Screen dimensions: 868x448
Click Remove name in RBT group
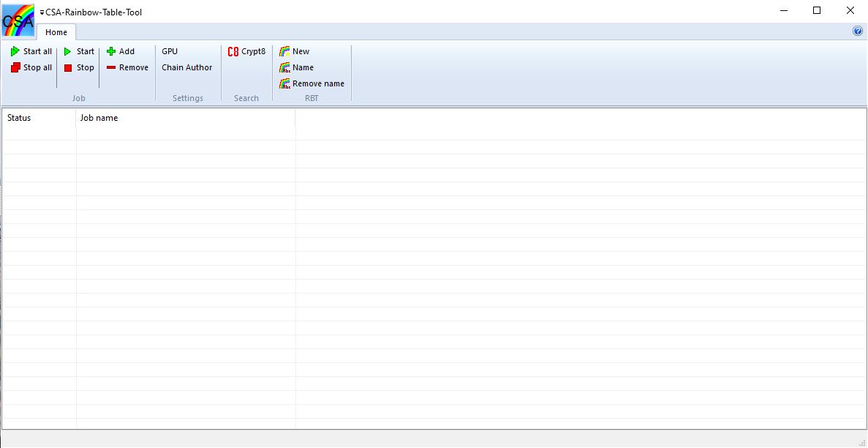312,83
